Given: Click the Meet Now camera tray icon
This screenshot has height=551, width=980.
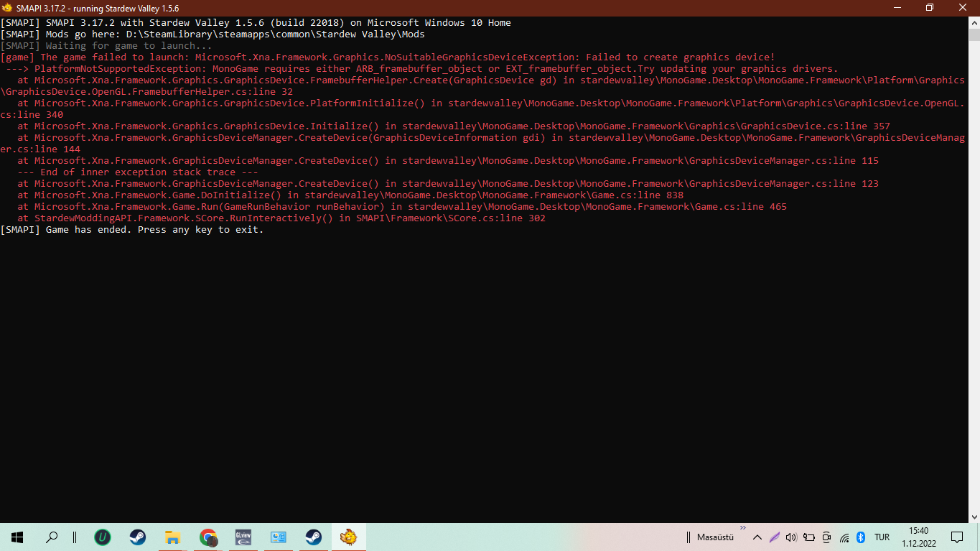Looking at the screenshot, I should [826, 537].
